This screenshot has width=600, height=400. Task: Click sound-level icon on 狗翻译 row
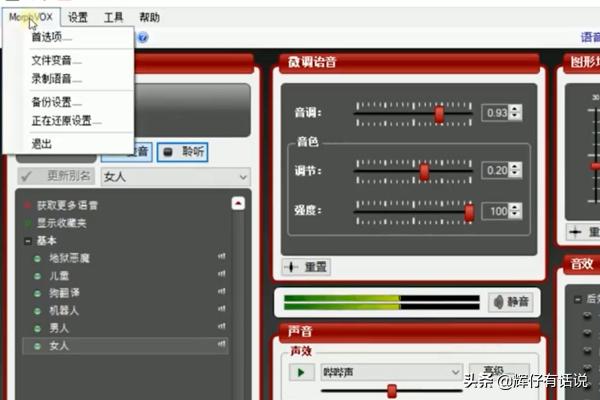(x=222, y=291)
